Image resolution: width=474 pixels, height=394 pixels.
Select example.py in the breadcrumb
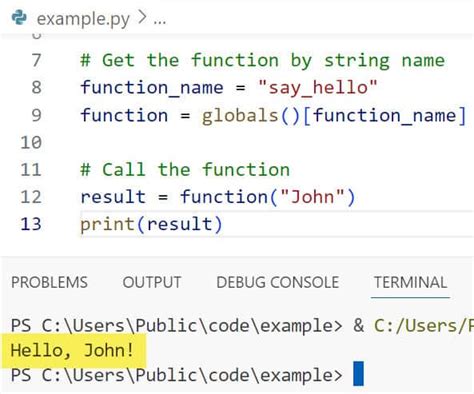point(83,19)
